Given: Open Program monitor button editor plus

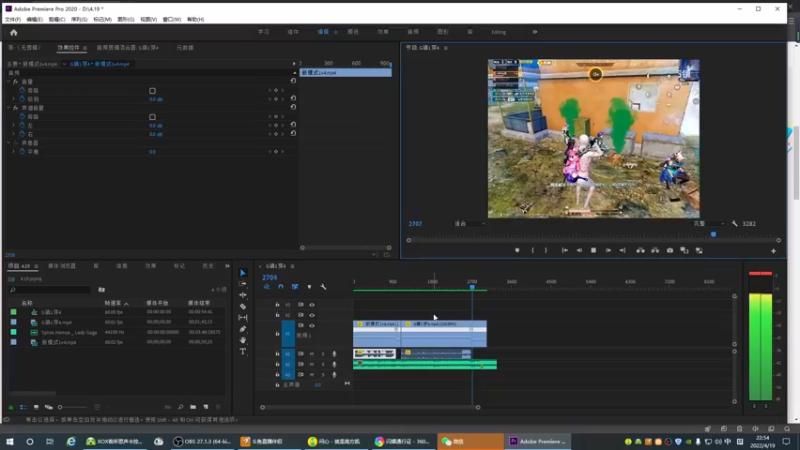Looking at the screenshot, I should point(773,251).
